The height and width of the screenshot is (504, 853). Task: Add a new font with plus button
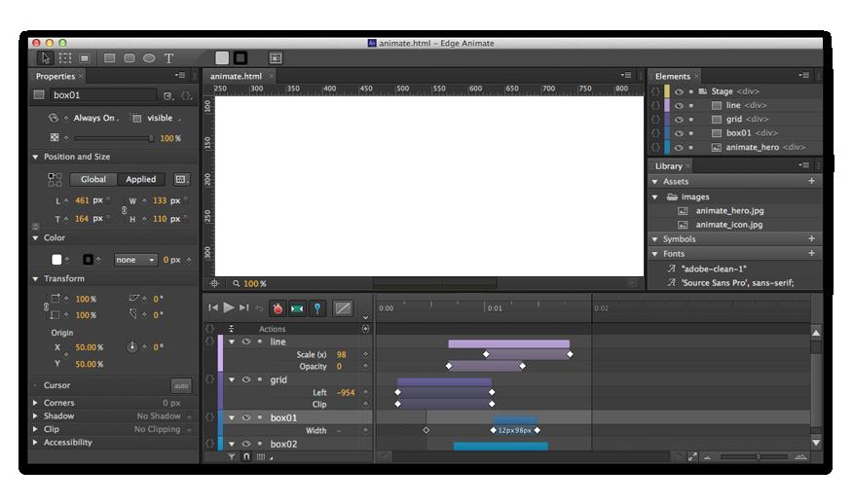tap(812, 253)
